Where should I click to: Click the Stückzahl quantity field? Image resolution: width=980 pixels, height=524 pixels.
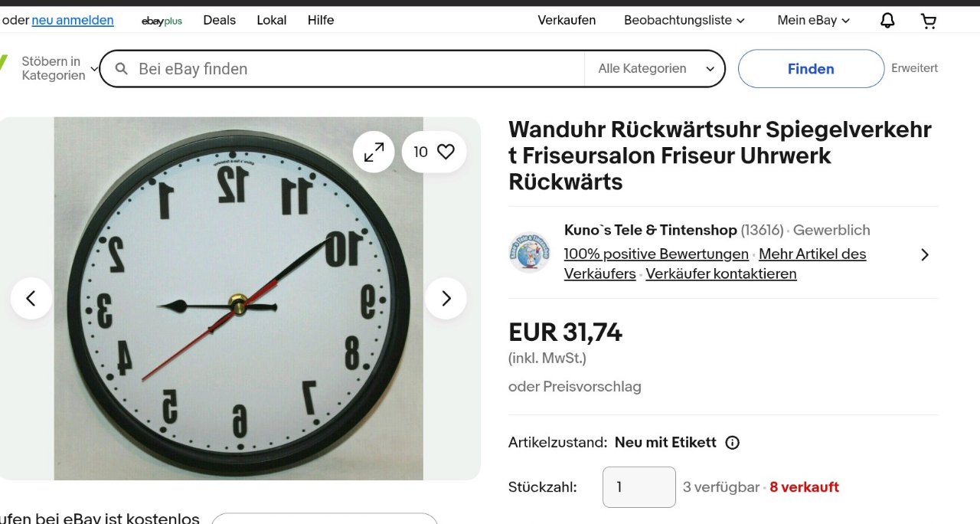tap(639, 487)
